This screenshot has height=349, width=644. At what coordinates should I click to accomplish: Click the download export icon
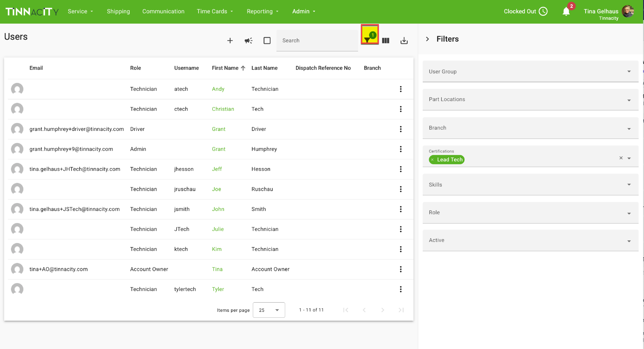[404, 41]
